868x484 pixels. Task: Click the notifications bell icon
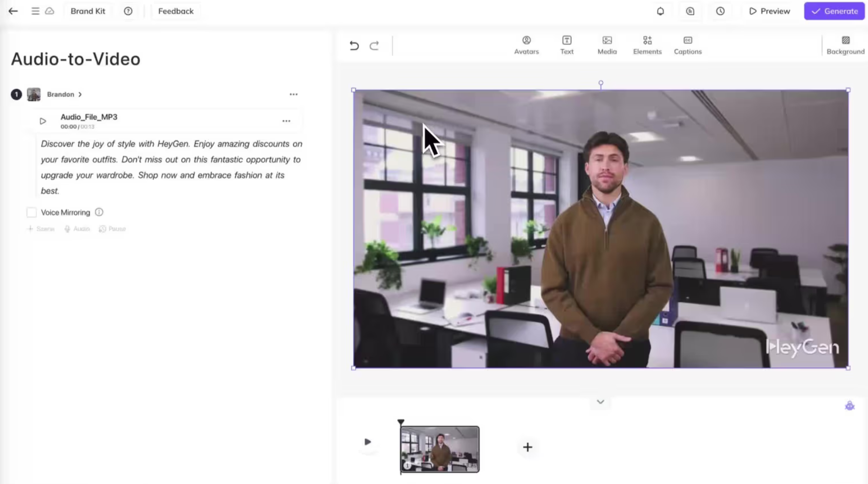tap(660, 11)
